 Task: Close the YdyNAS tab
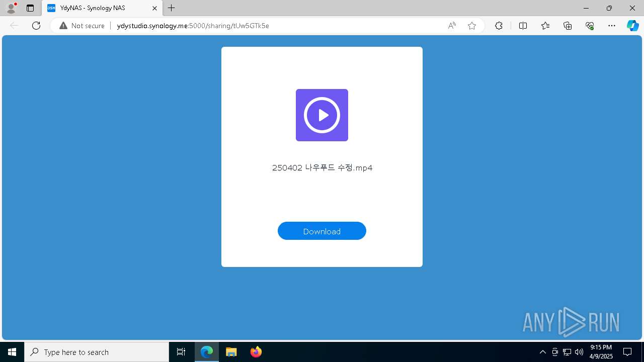coord(154,8)
